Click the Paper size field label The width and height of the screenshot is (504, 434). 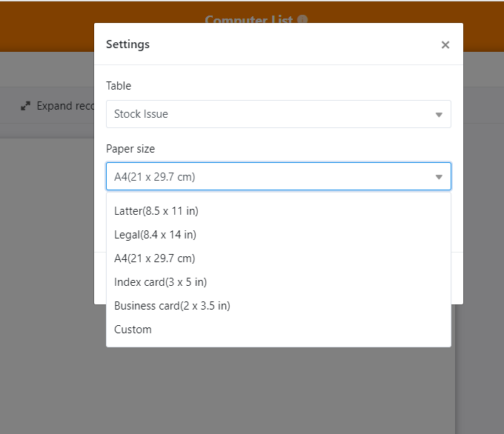click(x=130, y=149)
